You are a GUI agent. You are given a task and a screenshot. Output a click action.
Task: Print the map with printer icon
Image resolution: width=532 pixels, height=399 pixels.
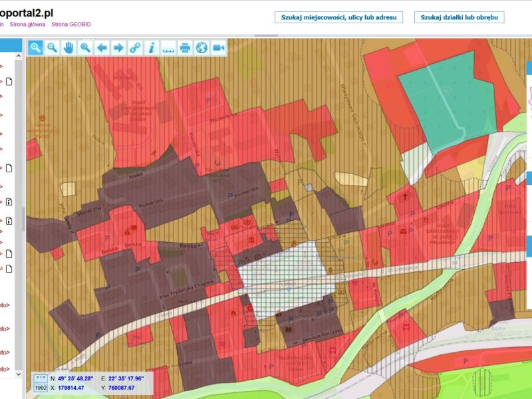tap(185, 47)
